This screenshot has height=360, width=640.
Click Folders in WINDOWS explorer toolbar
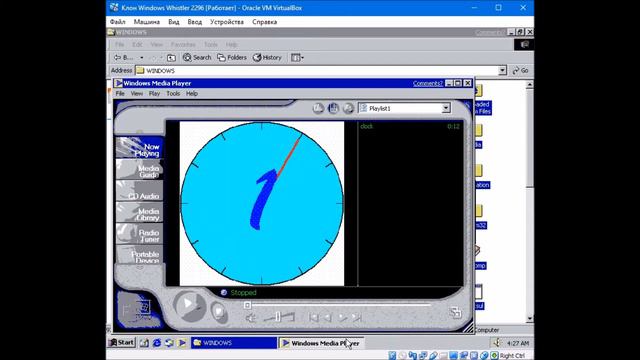coord(232,58)
